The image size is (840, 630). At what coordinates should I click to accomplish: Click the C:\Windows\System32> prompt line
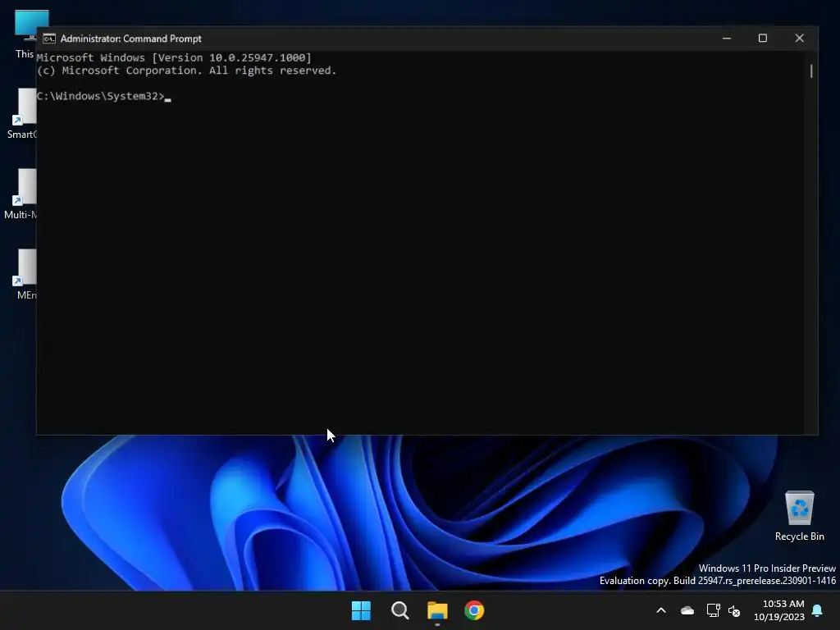coord(103,97)
